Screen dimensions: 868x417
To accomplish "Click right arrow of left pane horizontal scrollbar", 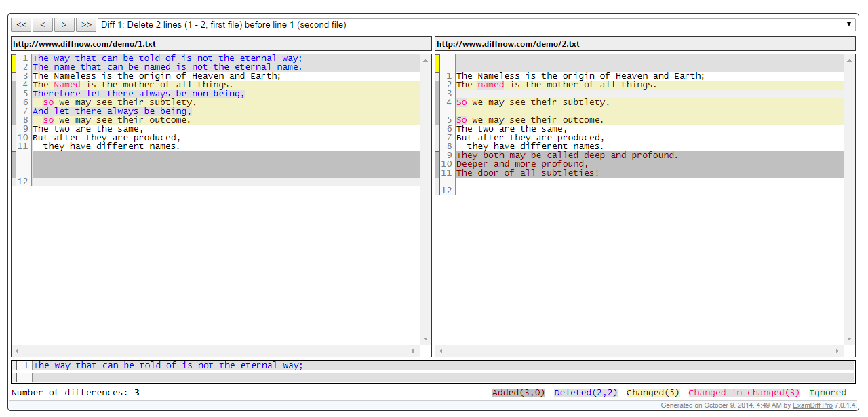I will pyautogui.click(x=414, y=351).
